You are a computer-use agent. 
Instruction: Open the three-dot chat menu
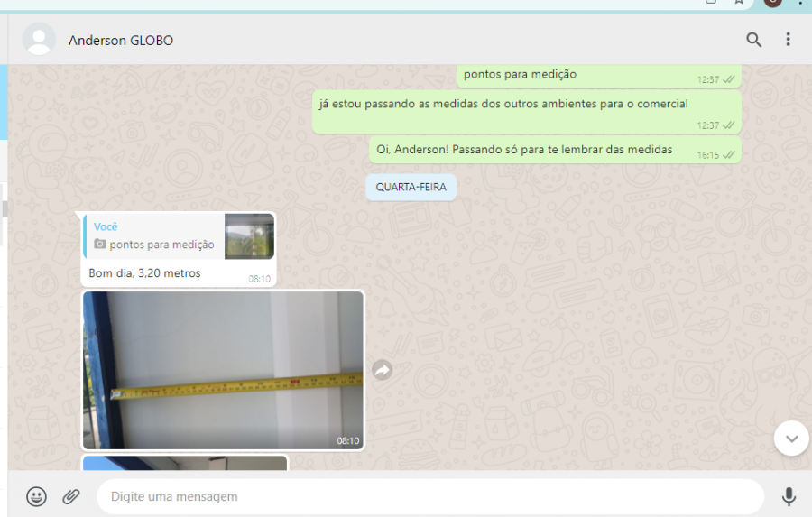tap(788, 40)
